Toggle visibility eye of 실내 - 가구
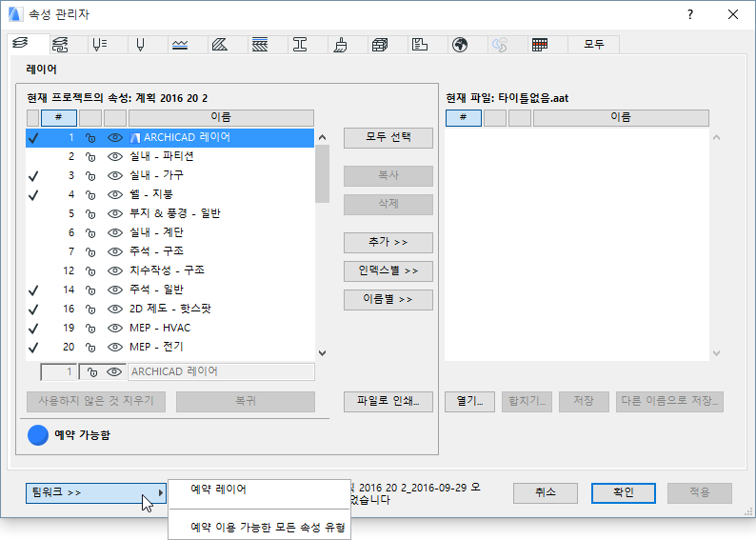Viewport: 756px width, 540px height. (x=115, y=176)
